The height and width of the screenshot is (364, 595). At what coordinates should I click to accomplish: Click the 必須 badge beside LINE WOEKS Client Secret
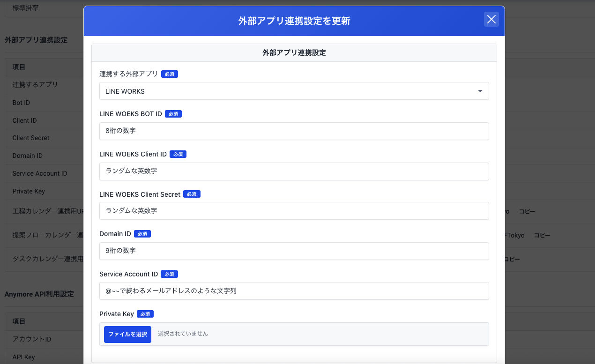[192, 193]
